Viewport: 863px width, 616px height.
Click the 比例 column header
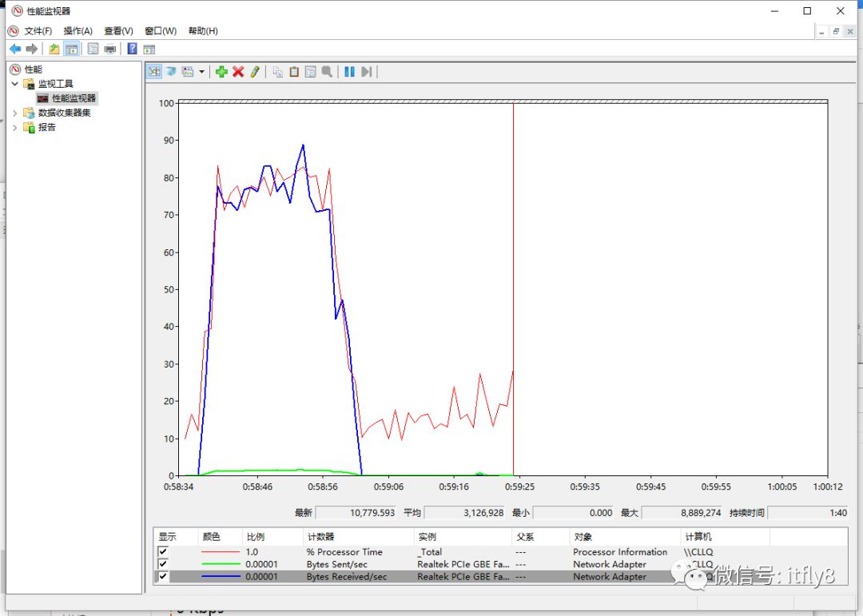click(272, 537)
